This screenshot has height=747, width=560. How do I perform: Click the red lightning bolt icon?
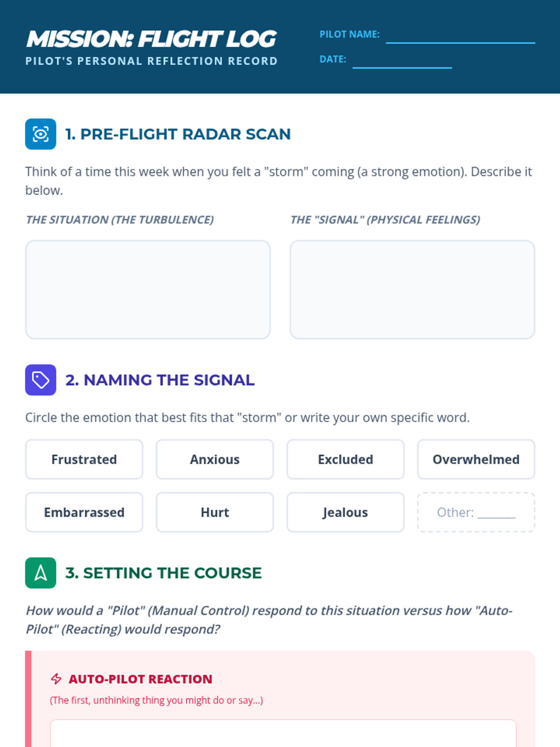tap(56, 679)
